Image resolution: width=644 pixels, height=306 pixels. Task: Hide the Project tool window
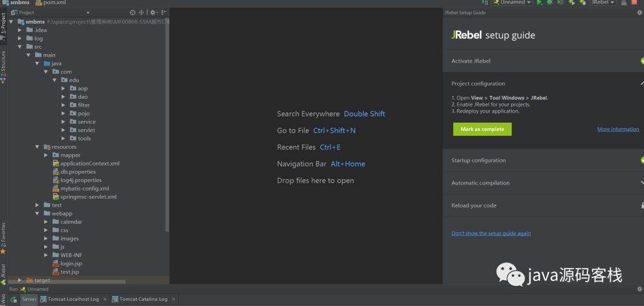(x=164, y=13)
